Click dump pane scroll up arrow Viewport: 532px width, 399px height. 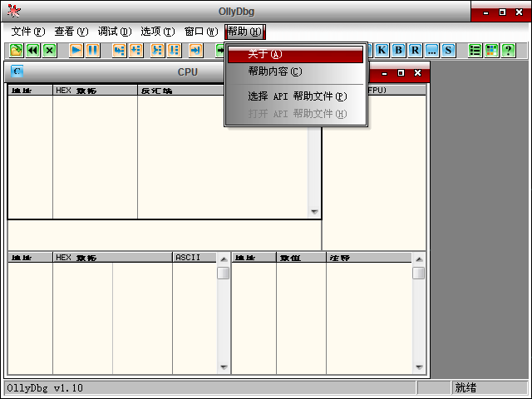pyautogui.click(x=224, y=259)
